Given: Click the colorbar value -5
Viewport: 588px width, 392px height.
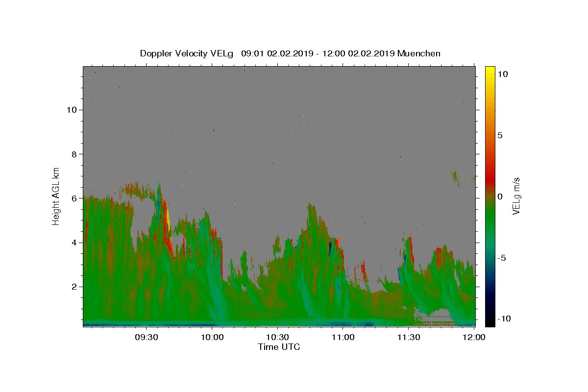Looking at the screenshot, I should (502, 258).
